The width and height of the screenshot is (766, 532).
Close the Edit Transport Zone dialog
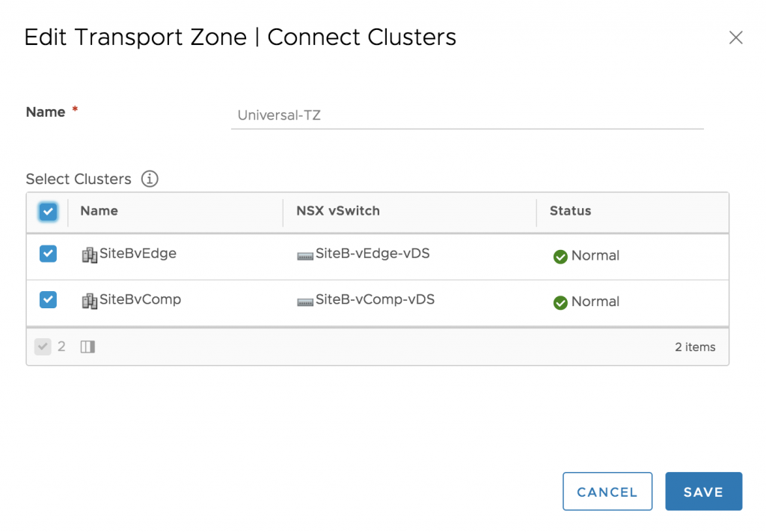[736, 37]
